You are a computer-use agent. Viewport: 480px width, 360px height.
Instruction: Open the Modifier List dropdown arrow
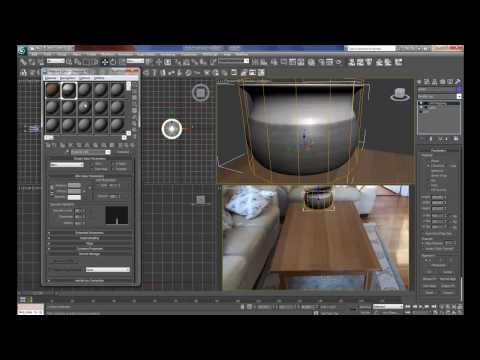(459, 96)
